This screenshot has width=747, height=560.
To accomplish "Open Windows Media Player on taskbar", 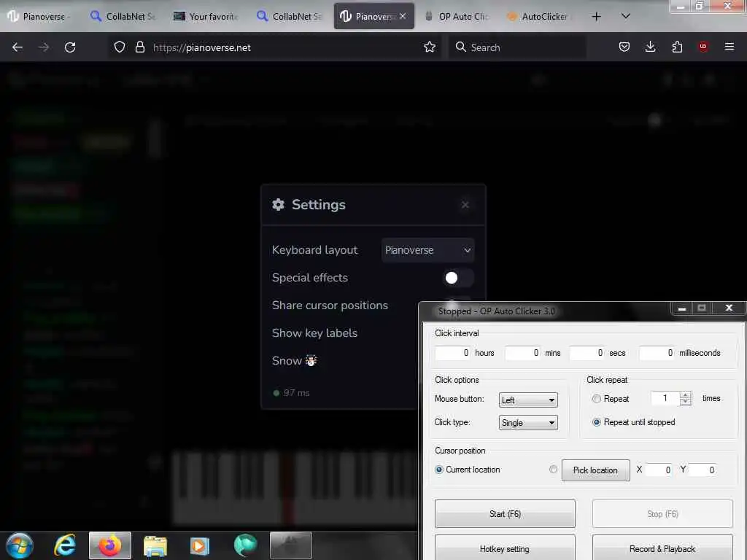I will coord(200,545).
